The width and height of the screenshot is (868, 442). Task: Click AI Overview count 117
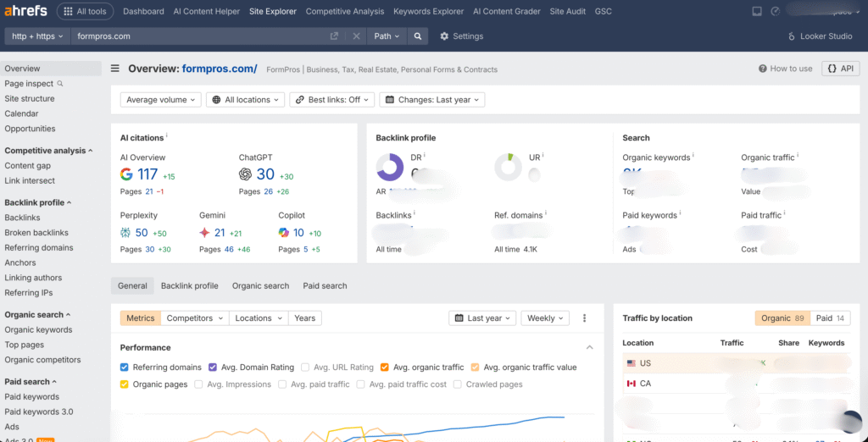pos(147,174)
